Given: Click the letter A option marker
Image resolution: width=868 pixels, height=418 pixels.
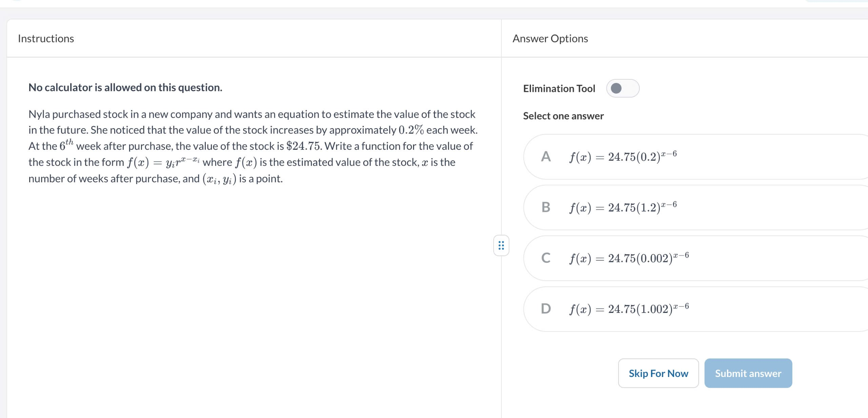Looking at the screenshot, I should pyautogui.click(x=546, y=157).
